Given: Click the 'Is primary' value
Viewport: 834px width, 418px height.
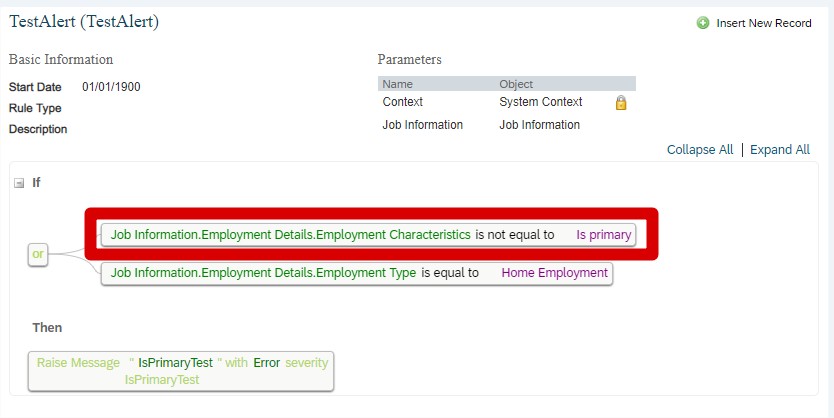Looking at the screenshot, I should pos(604,235).
